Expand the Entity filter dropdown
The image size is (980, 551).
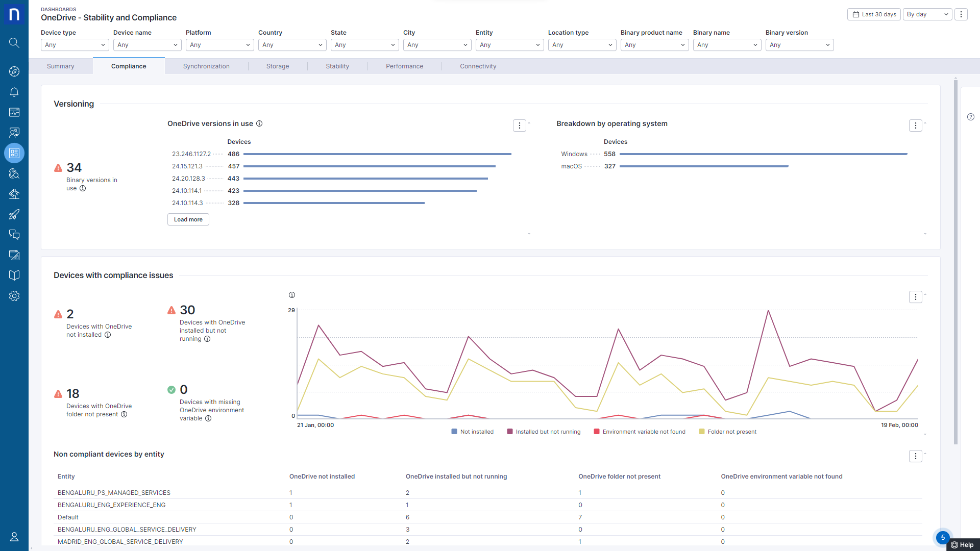click(510, 45)
